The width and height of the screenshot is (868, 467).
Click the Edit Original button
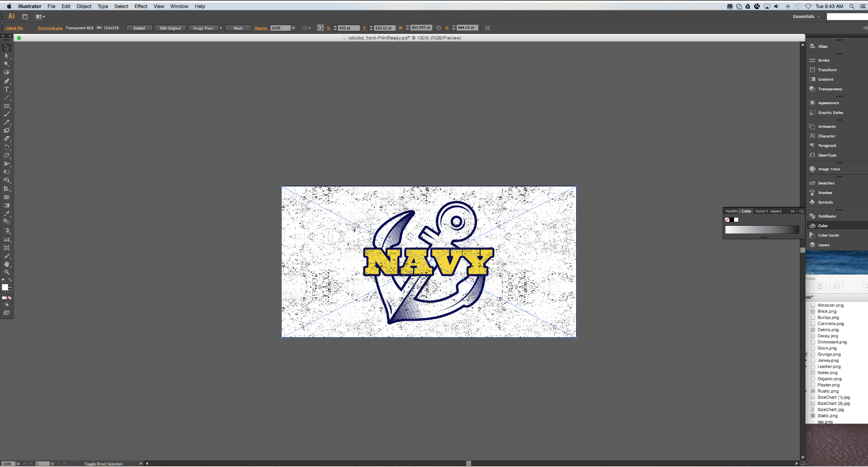(x=170, y=28)
